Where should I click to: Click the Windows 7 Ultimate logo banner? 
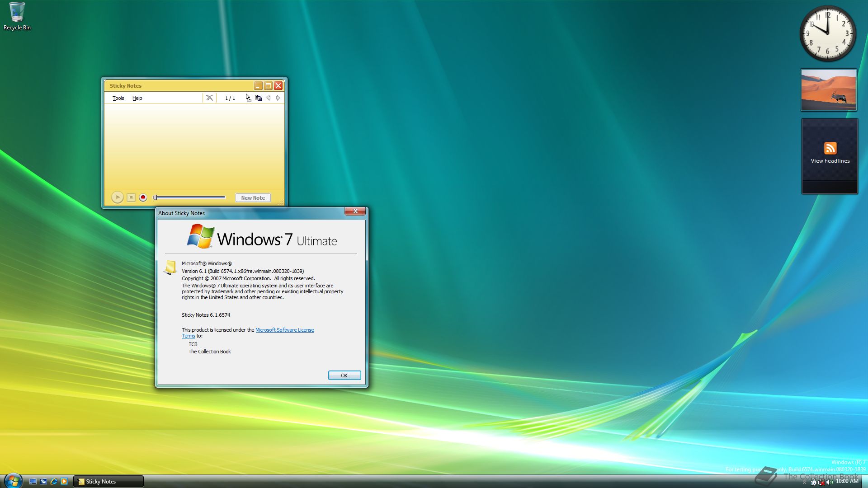[x=262, y=237]
